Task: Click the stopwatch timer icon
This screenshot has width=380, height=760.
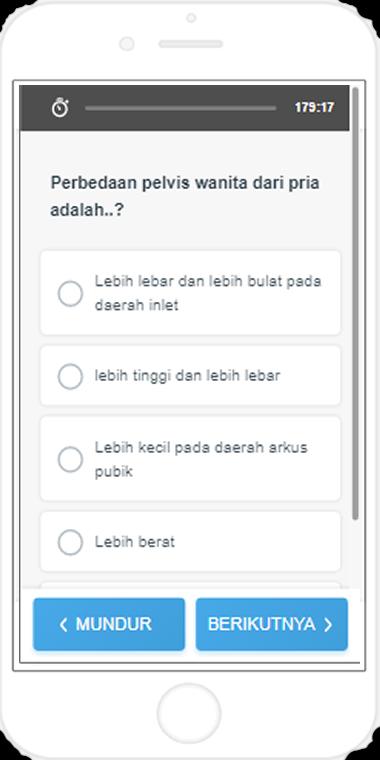Action: (60, 108)
